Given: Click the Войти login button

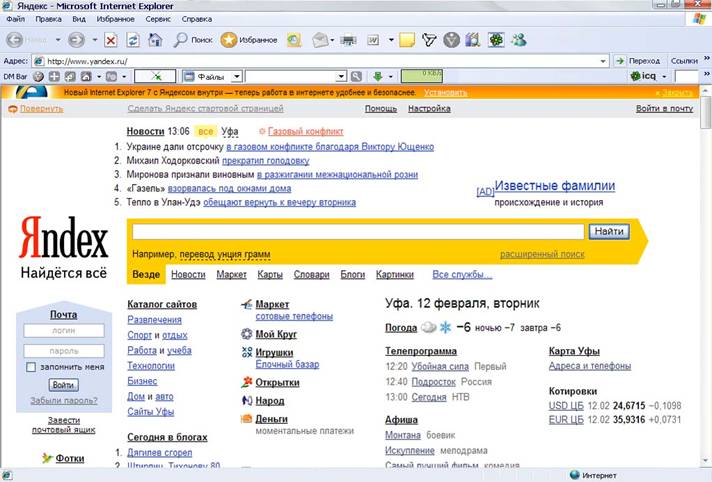Looking at the screenshot, I should 64,385.
